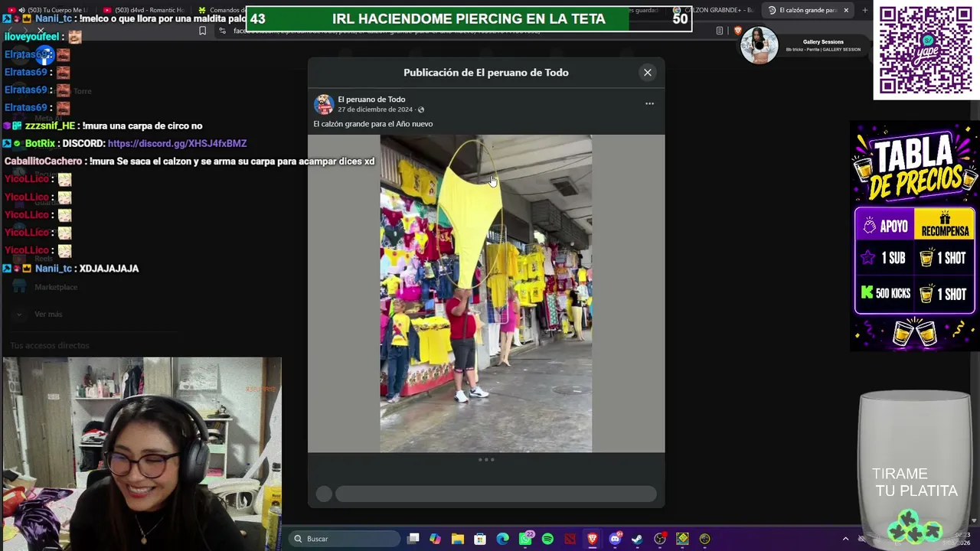Image resolution: width=980 pixels, height=551 pixels.
Task: Click the APOYO header label
Action: click(x=885, y=227)
